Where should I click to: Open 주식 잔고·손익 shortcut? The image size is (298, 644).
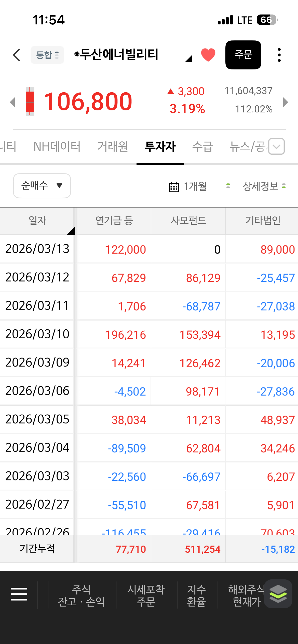click(x=81, y=595)
